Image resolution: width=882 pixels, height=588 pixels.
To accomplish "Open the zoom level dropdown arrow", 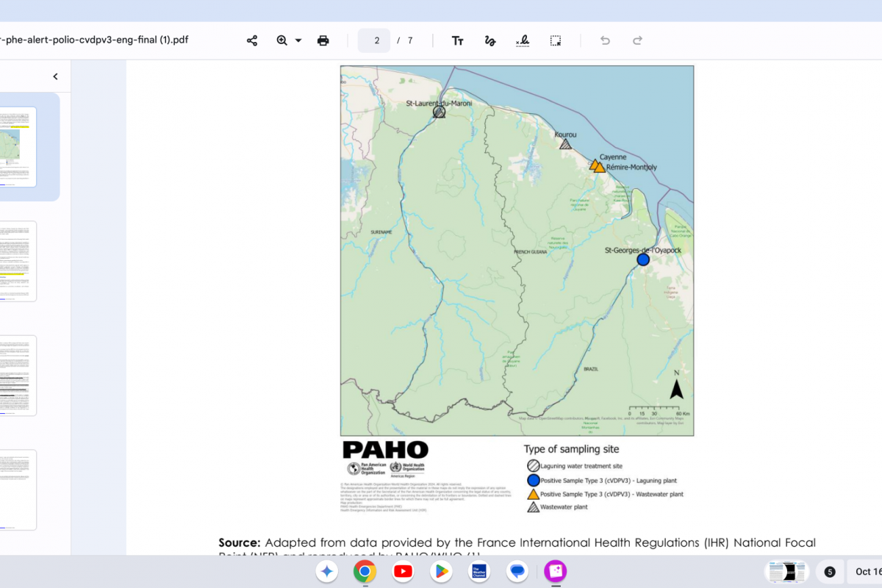I will click(298, 40).
